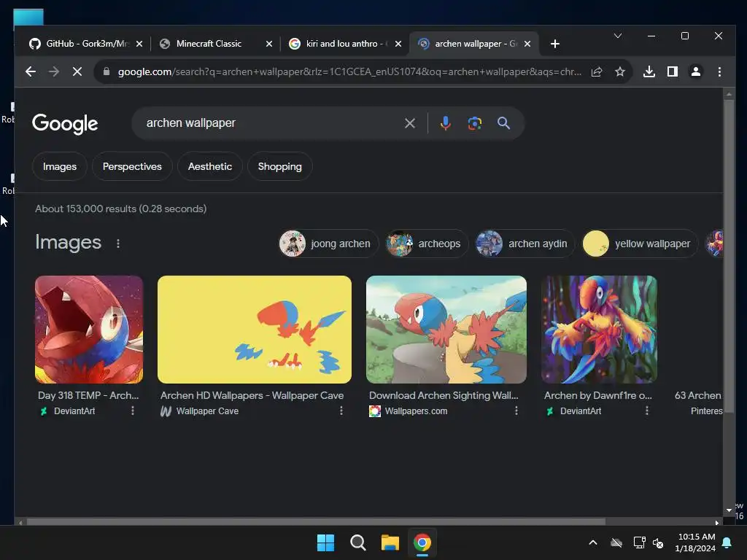Open Chrome downloads

649,71
